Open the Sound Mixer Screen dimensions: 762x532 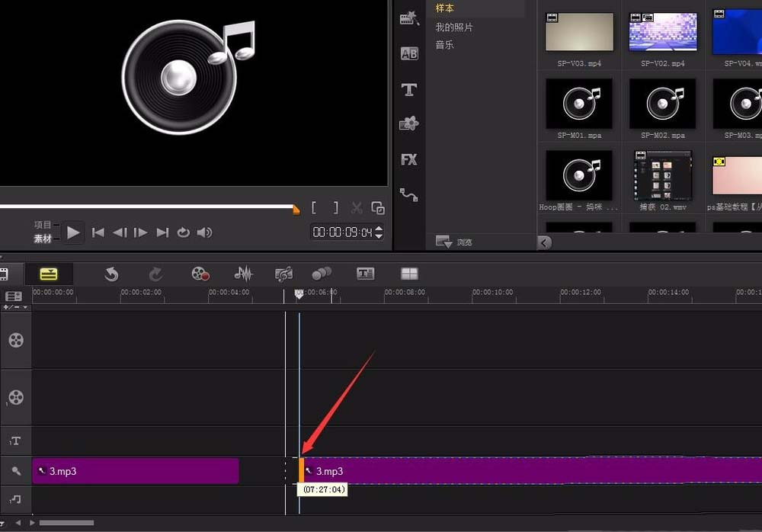point(244,274)
